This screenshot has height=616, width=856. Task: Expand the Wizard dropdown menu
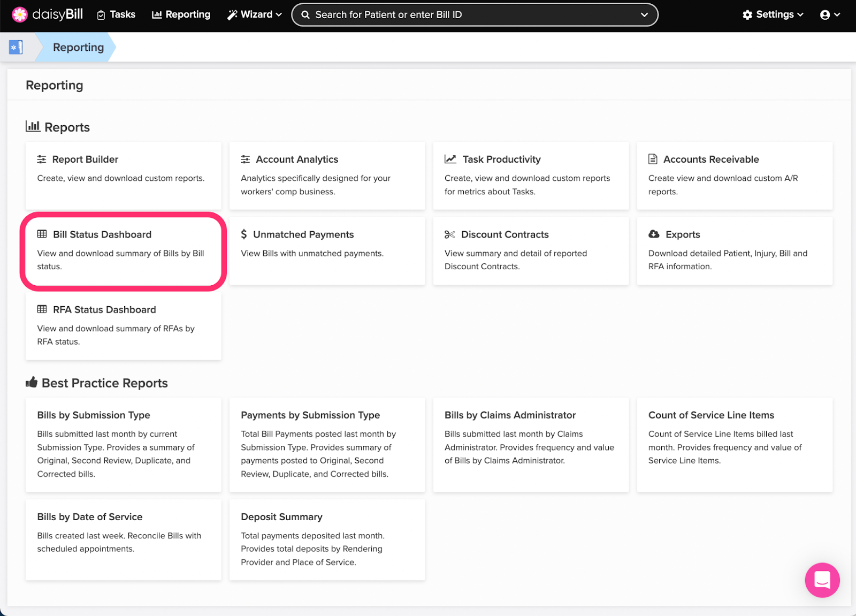pyautogui.click(x=255, y=14)
